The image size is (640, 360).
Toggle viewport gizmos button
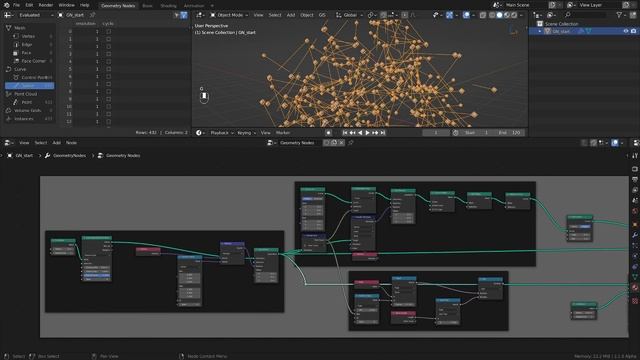coord(449,15)
